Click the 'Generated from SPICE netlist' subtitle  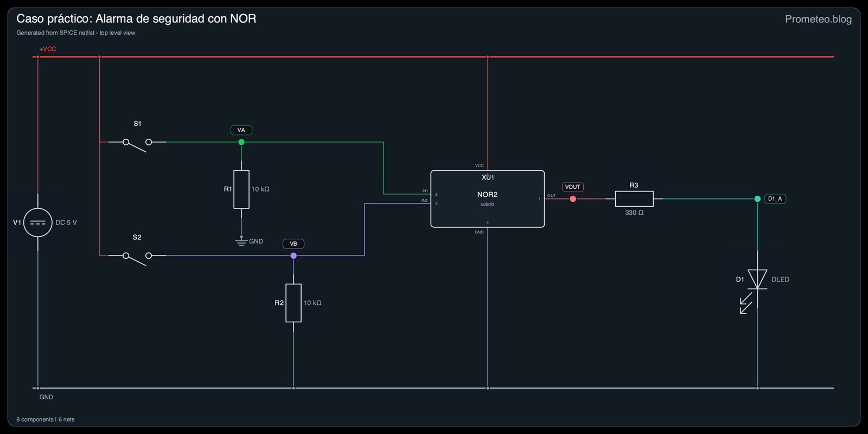click(x=76, y=33)
